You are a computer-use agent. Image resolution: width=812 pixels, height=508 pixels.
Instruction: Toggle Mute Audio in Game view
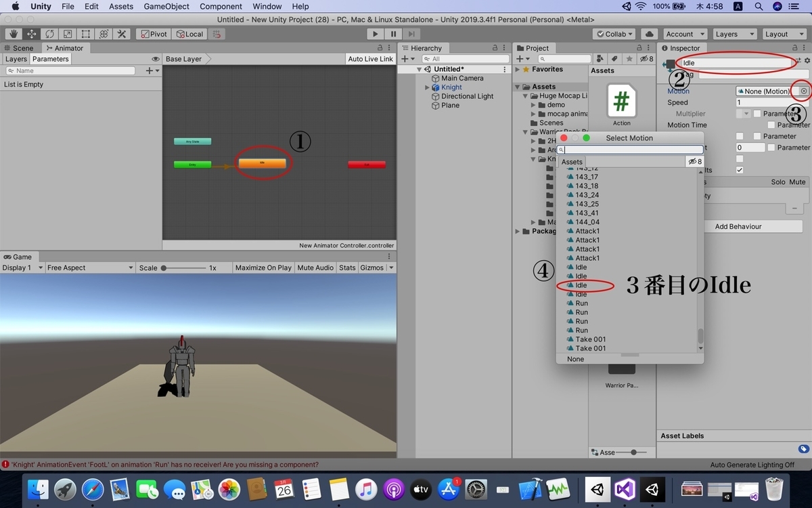315,268
